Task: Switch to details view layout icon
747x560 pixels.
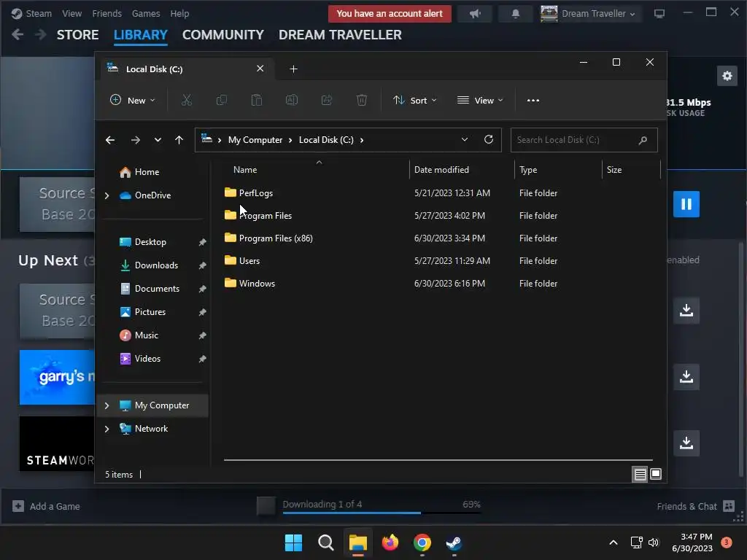Action: pos(640,474)
